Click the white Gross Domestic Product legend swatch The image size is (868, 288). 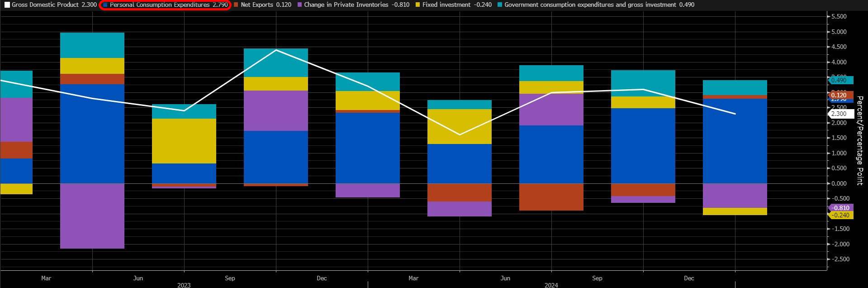[x=7, y=5]
